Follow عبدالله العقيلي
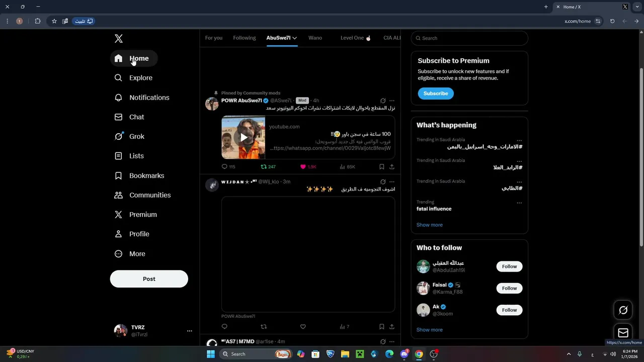This screenshot has height=362, width=644. coord(509,266)
